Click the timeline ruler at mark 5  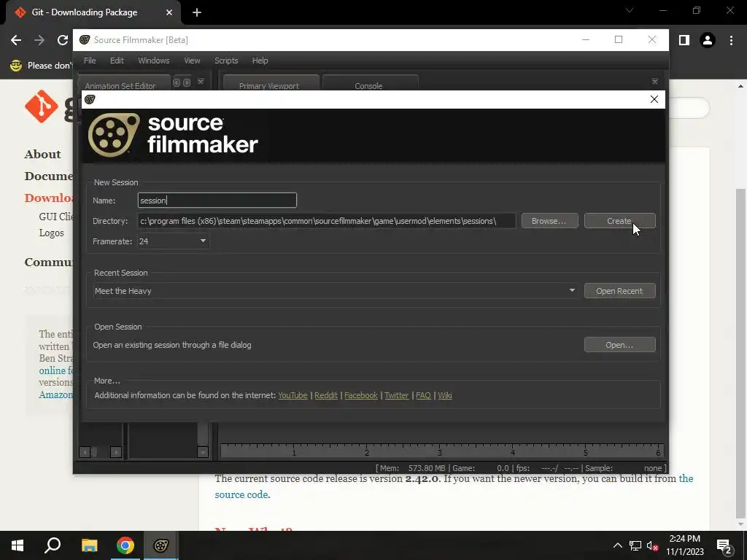pos(585,451)
